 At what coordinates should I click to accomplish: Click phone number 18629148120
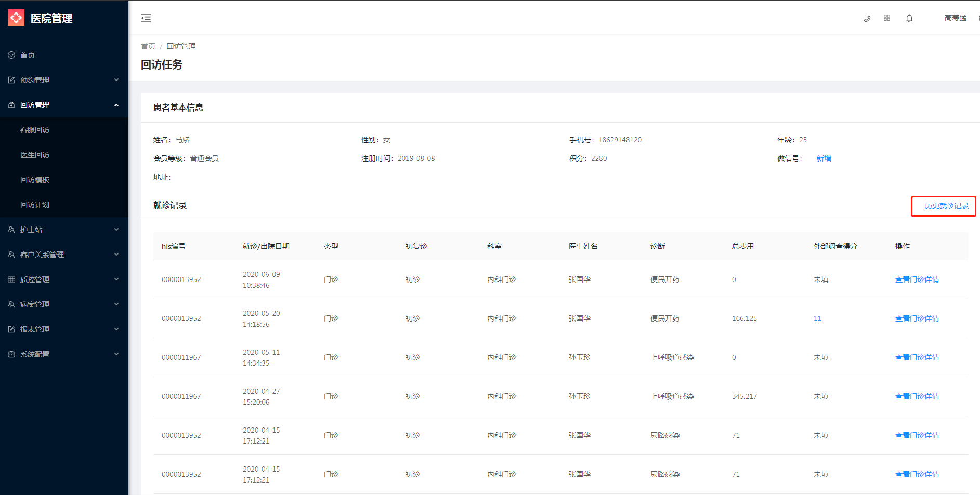(620, 140)
